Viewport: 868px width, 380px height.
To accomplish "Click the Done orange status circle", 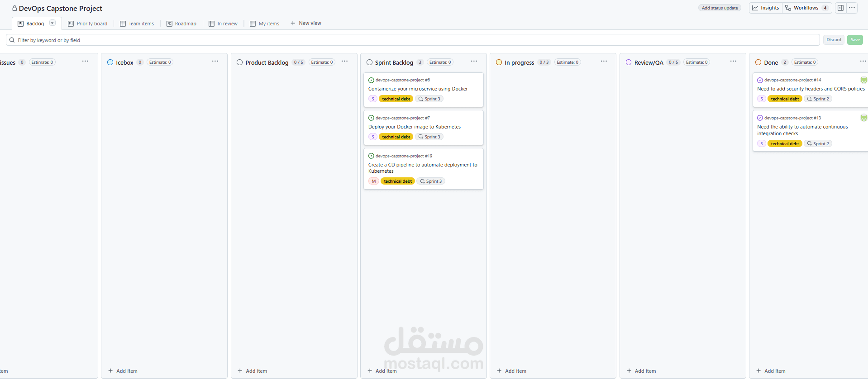I will pyautogui.click(x=758, y=62).
